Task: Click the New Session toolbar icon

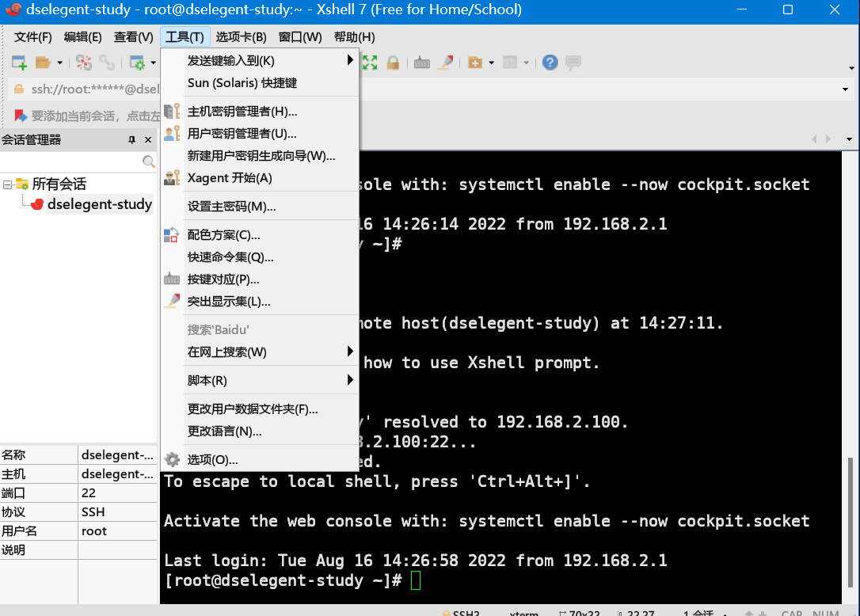Action: click(19, 63)
